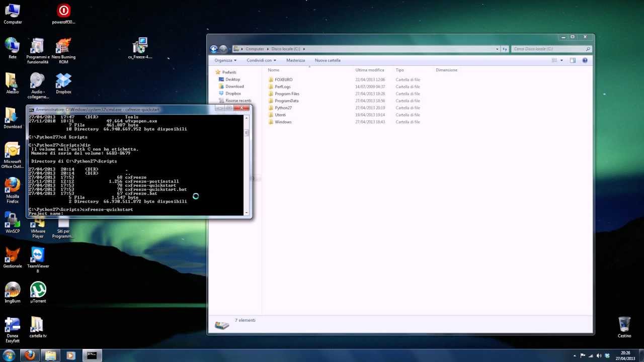Click the Windows Start button
This screenshot has width=644, height=362.
[x=9, y=355]
